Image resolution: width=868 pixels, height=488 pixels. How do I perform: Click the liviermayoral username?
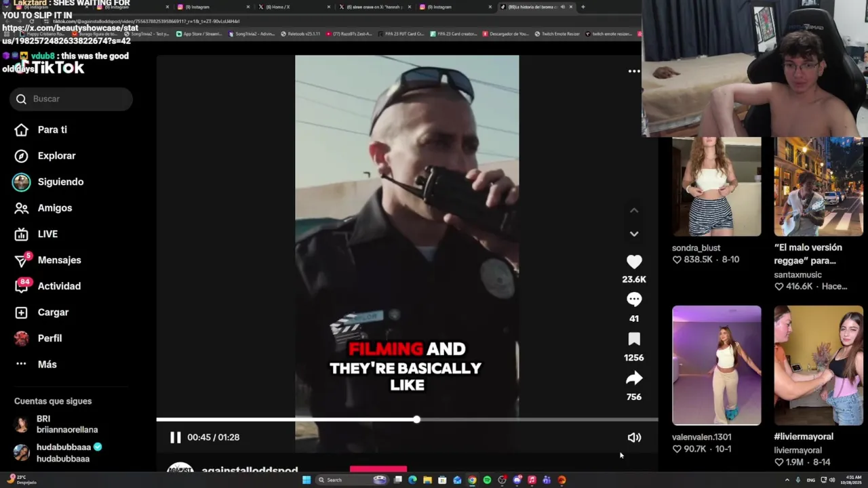797,450
